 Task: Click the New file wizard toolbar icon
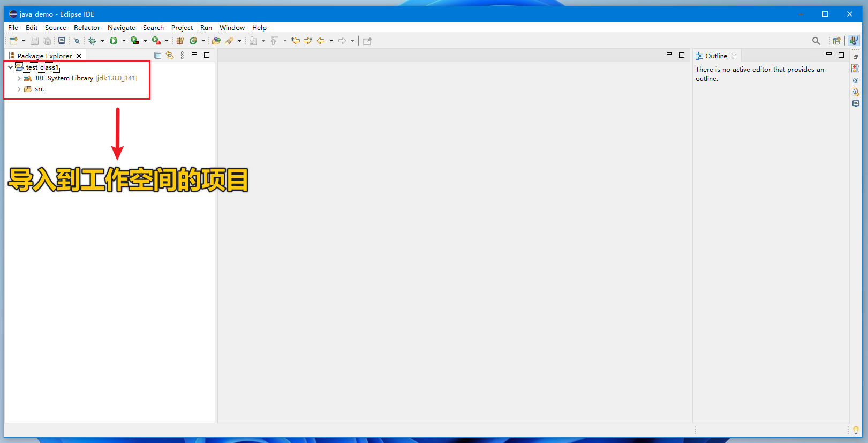click(x=14, y=41)
